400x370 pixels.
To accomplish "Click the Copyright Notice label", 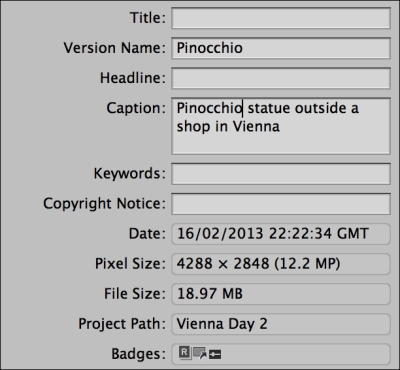I will point(104,204).
